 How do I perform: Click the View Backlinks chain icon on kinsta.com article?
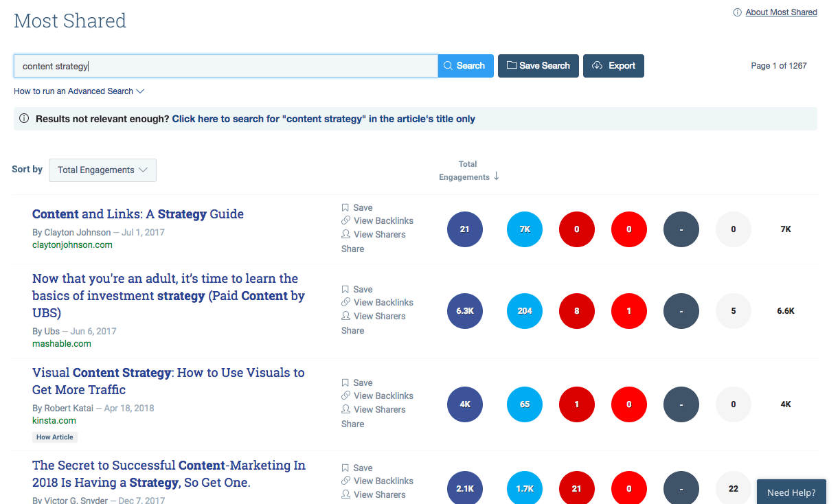tap(345, 396)
